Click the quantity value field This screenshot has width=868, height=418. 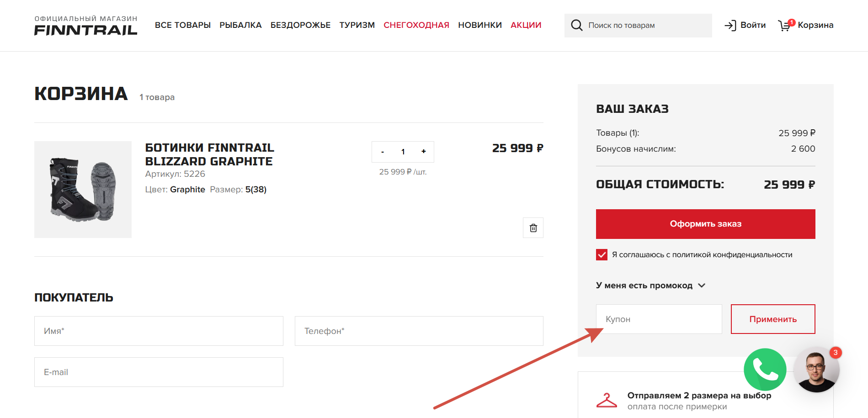(x=403, y=152)
